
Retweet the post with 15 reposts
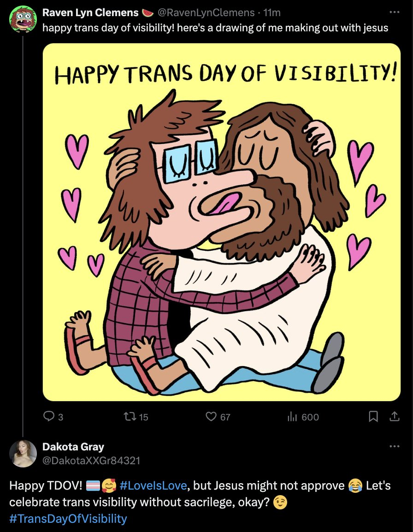(130, 416)
